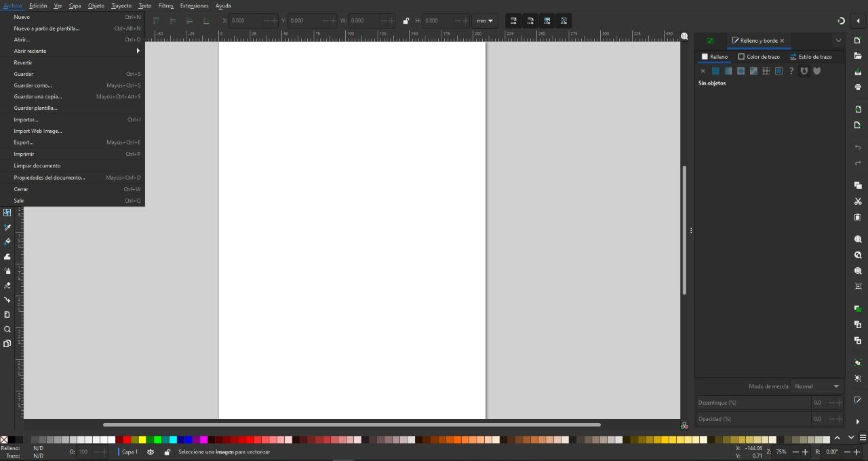Click the New document icon in the right command bar
This screenshot has width=868, height=461.
[858, 40]
